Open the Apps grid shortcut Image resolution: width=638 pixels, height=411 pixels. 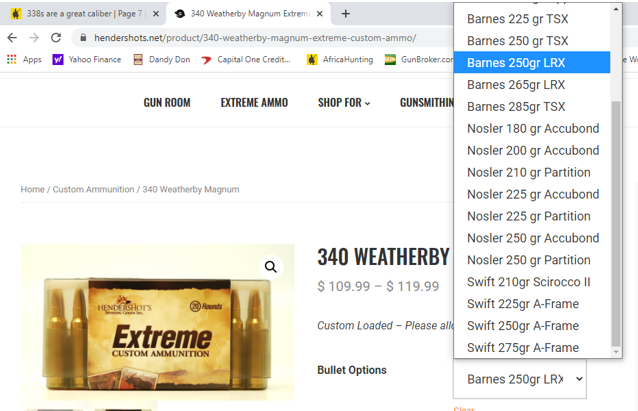click(x=24, y=60)
